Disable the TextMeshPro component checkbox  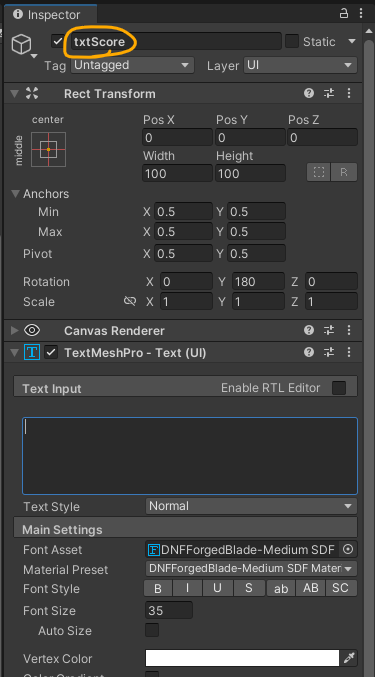(51, 352)
